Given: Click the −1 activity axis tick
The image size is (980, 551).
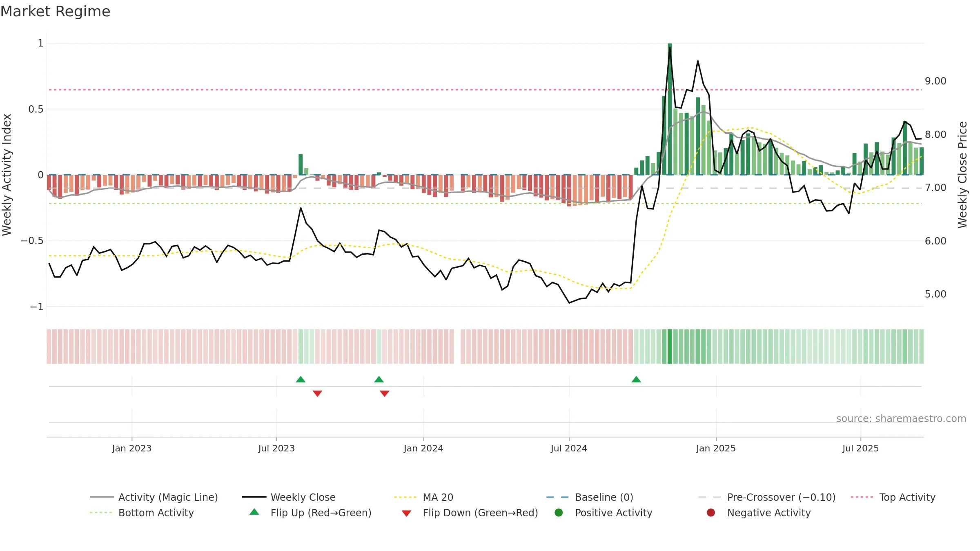Looking at the screenshot, I should click(37, 307).
